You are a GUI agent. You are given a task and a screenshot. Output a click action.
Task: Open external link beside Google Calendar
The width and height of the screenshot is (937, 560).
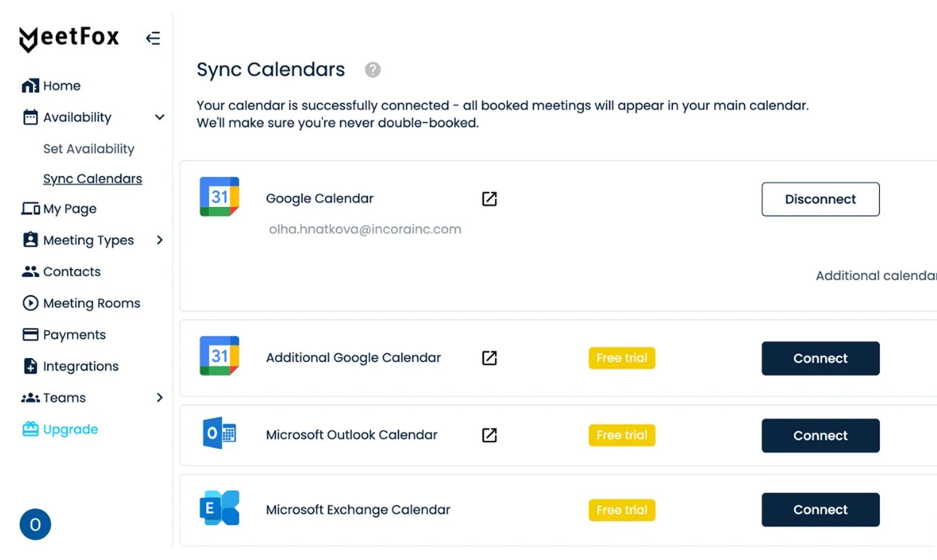click(489, 199)
